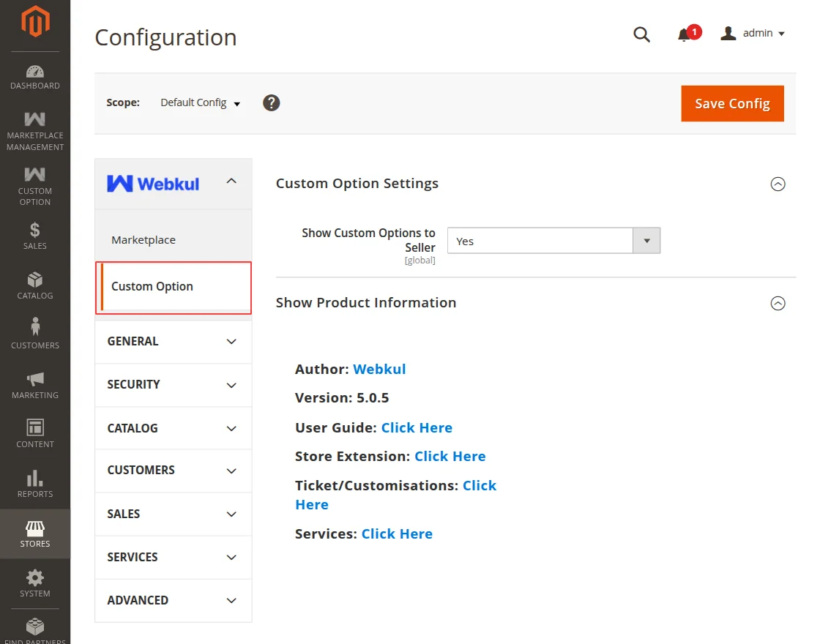The image size is (820, 644).
Task: Collapse the Custom Option Settings section
Action: tap(778, 184)
